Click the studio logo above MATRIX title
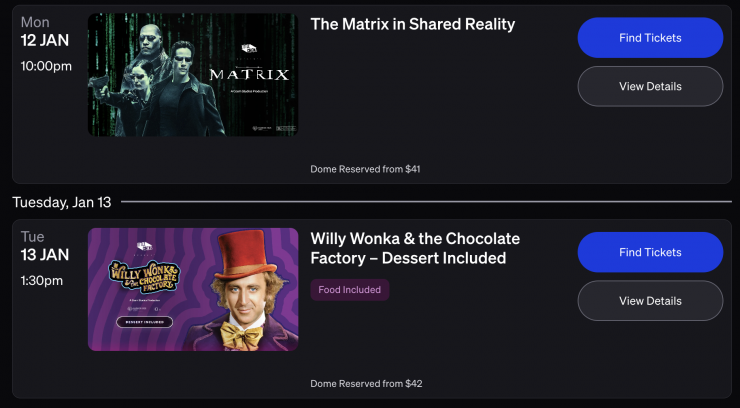 coord(249,49)
